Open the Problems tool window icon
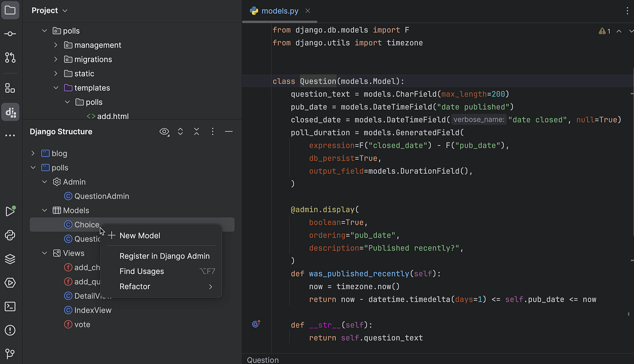The height and width of the screenshot is (364, 634). 10,330
